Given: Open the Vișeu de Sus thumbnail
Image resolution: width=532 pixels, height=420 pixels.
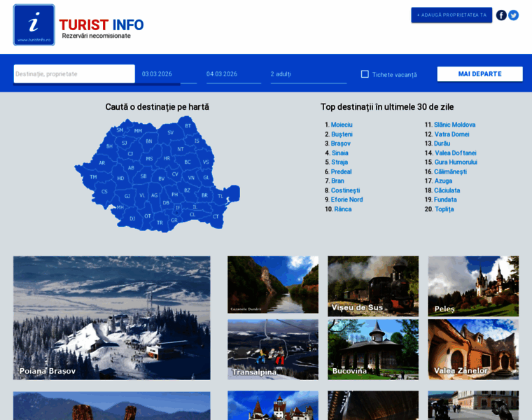Looking at the screenshot, I should pos(372,286).
